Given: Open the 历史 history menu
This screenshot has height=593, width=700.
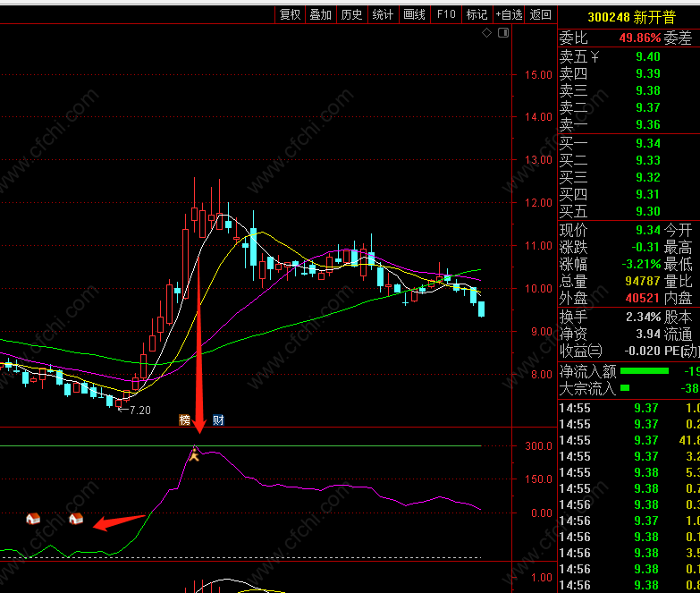Looking at the screenshot, I should 351,14.
